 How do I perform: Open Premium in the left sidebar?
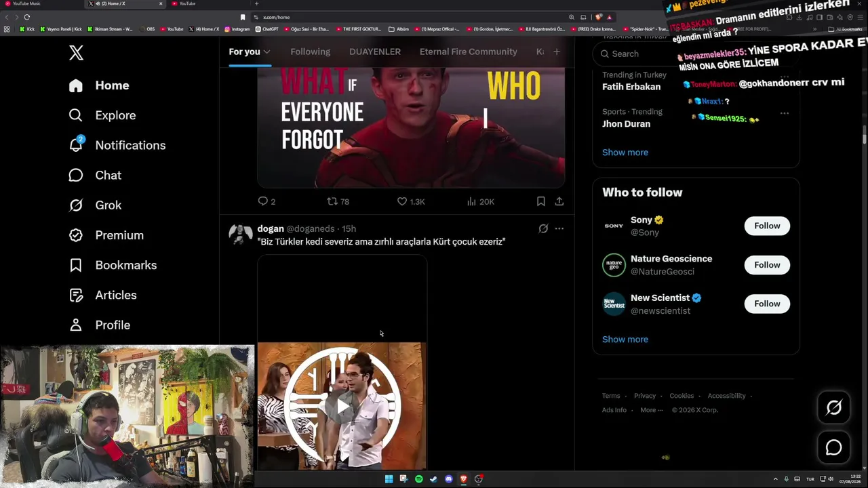[x=106, y=235]
